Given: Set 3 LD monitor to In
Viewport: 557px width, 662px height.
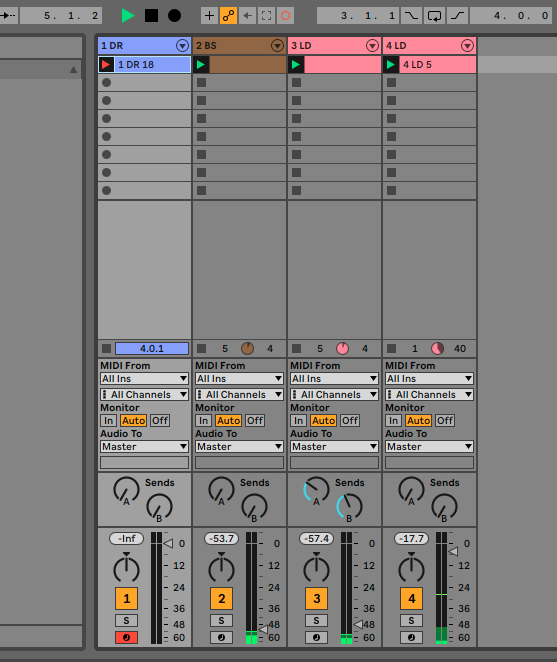Looking at the screenshot, I should pyautogui.click(x=298, y=421).
